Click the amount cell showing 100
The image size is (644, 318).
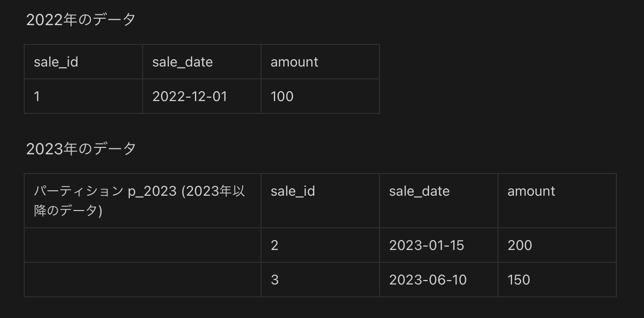click(282, 97)
